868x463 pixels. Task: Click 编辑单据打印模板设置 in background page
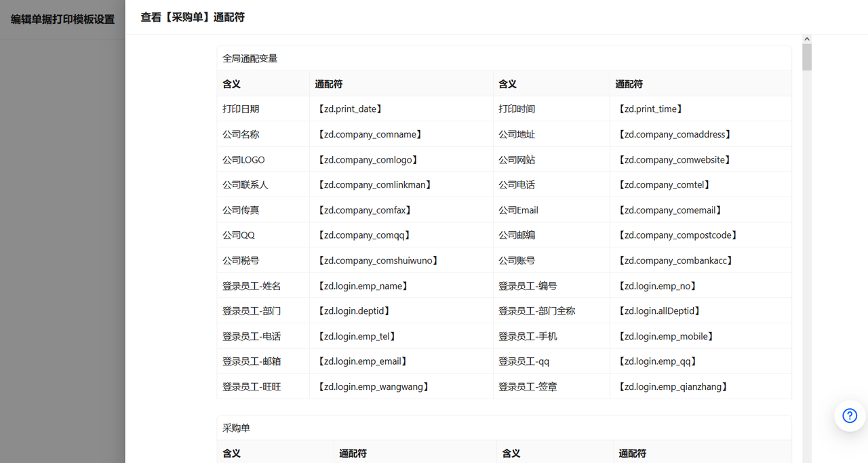pos(62,19)
